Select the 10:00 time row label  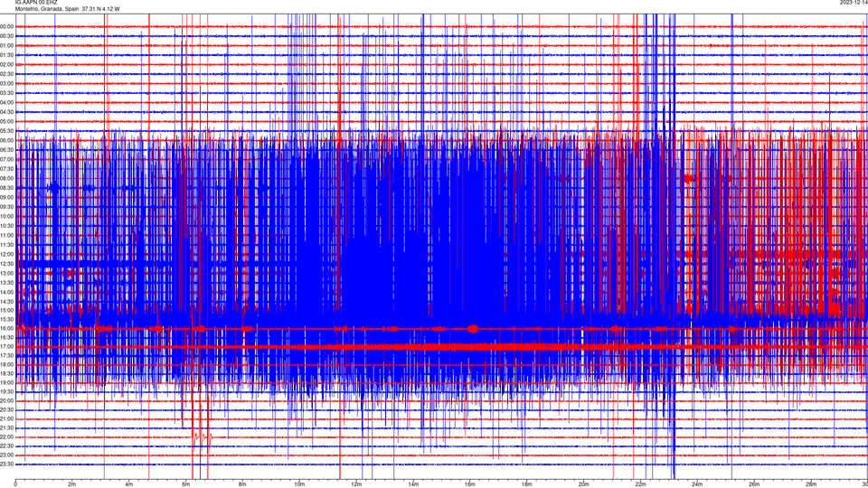point(6,216)
